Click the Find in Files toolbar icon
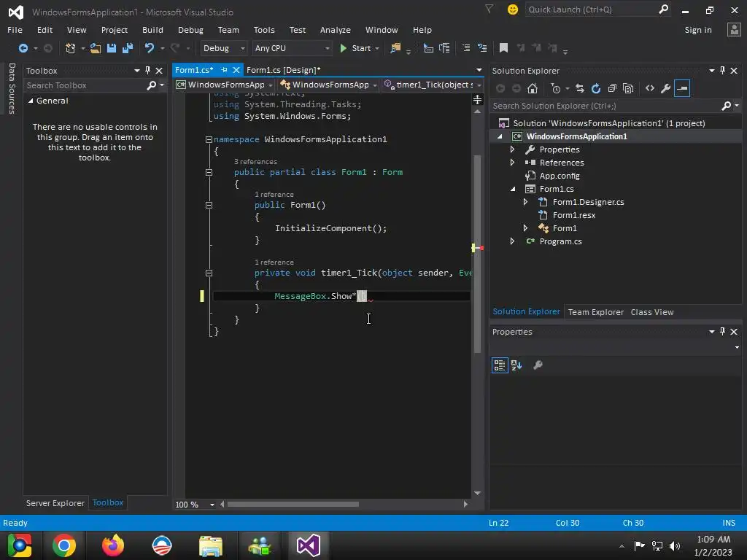Viewport: 747px width, 560px height. point(395,48)
